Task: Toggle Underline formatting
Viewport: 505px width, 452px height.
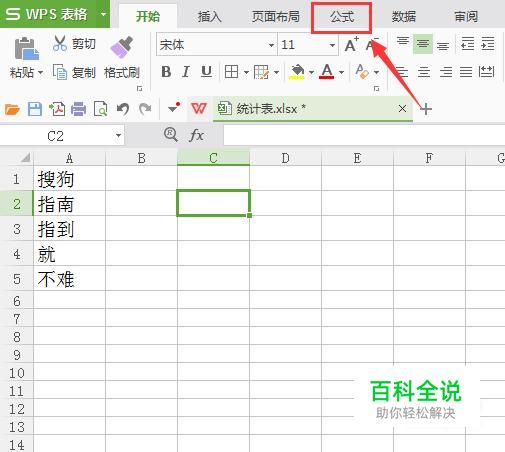Action: tap(206, 72)
